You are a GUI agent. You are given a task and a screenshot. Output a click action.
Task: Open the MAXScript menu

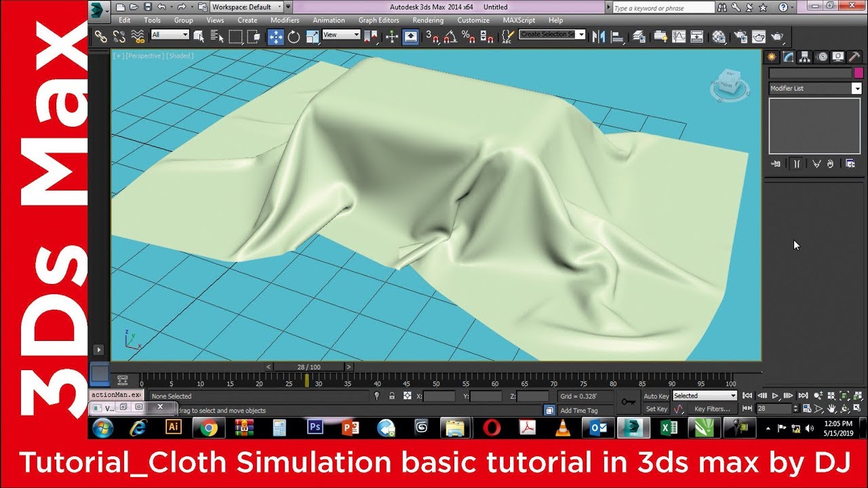point(519,20)
